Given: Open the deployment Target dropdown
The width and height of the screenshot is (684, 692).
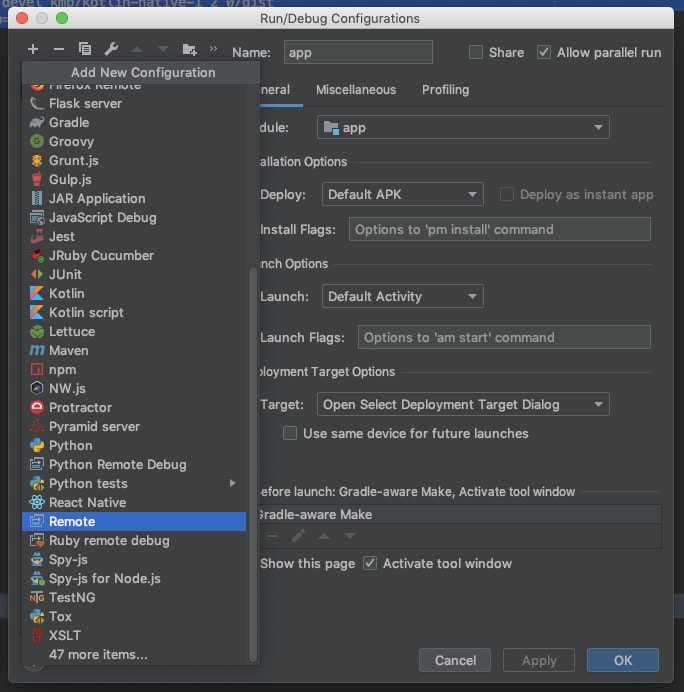Looking at the screenshot, I should [x=463, y=404].
